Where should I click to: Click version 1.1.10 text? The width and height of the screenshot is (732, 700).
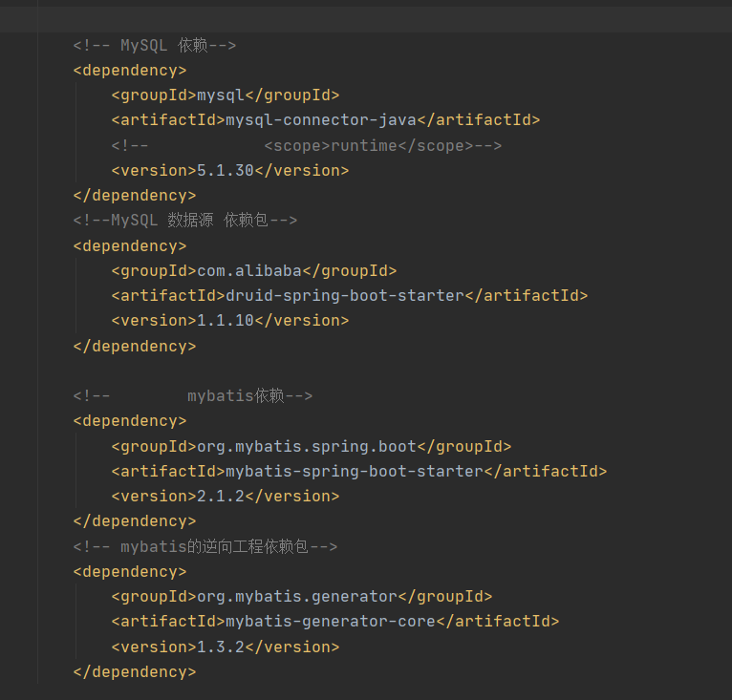(x=225, y=321)
